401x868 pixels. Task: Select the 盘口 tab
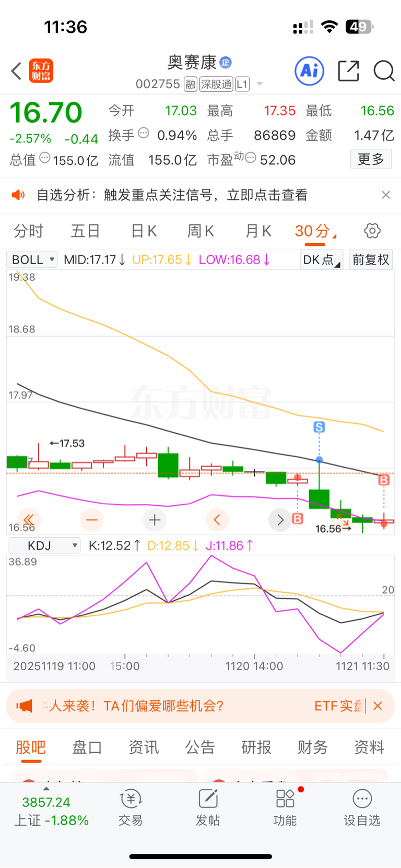pos(87,747)
